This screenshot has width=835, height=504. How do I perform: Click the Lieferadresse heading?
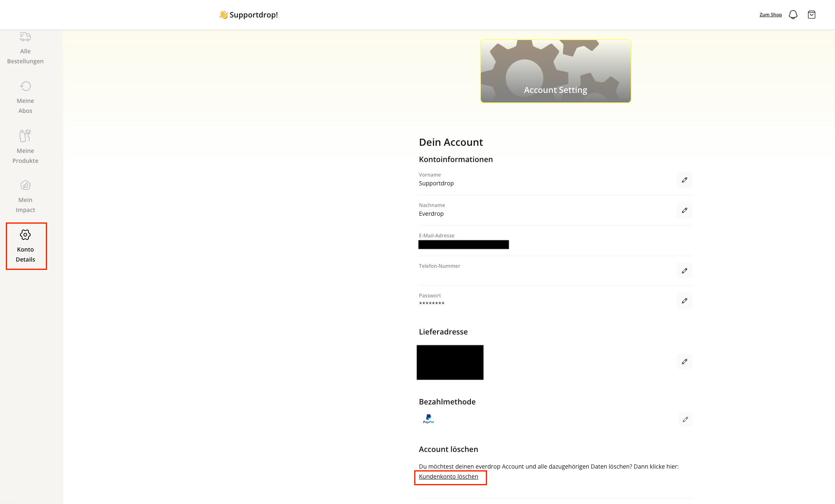coord(443,332)
